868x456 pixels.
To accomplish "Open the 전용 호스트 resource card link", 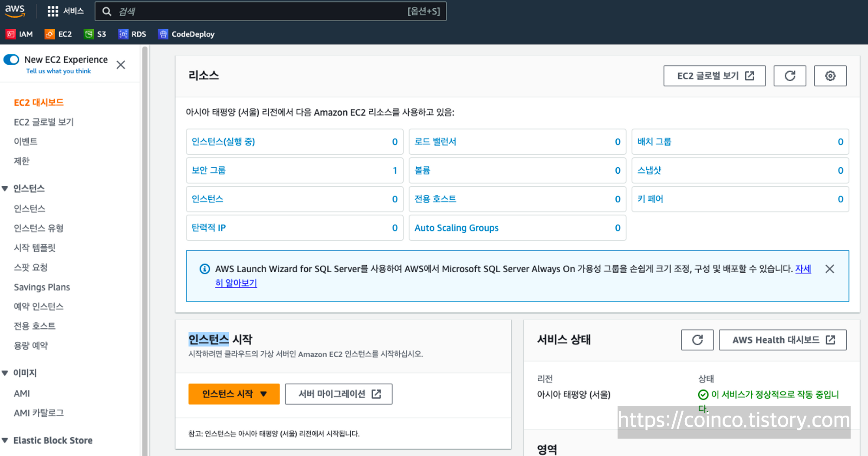I will [435, 199].
